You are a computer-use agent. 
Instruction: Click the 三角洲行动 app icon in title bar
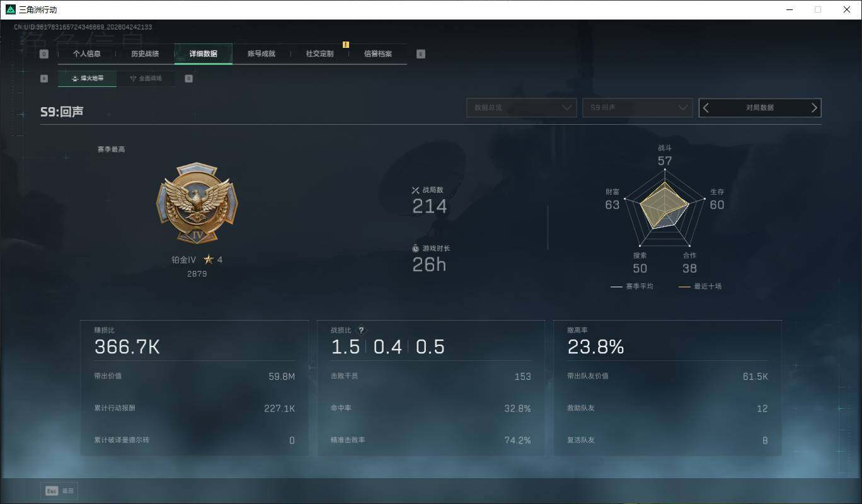click(x=10, y=9)
